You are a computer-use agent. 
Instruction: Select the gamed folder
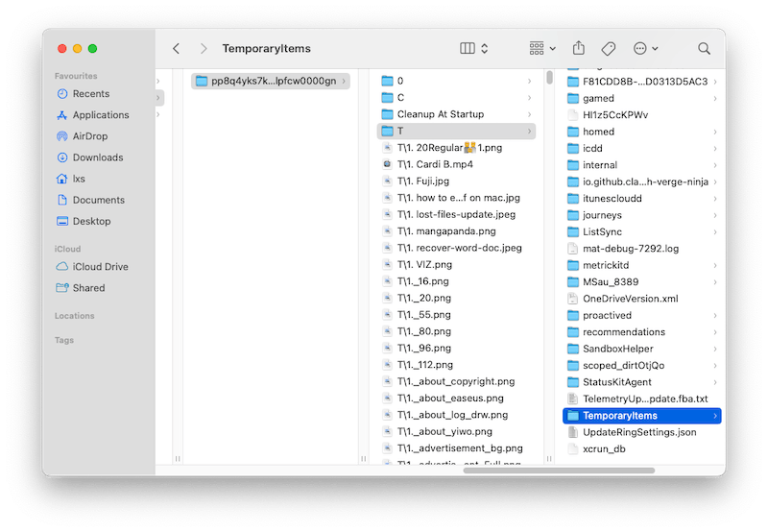[x=642, y=99]
